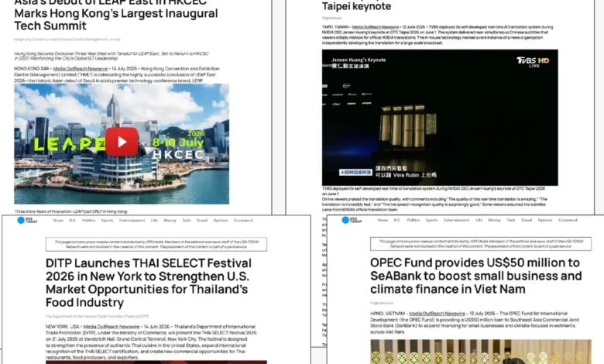Open Travel section on OPEC Fund page
The image size is (604, 364).
pyautogui.click(x=527, y=220)
